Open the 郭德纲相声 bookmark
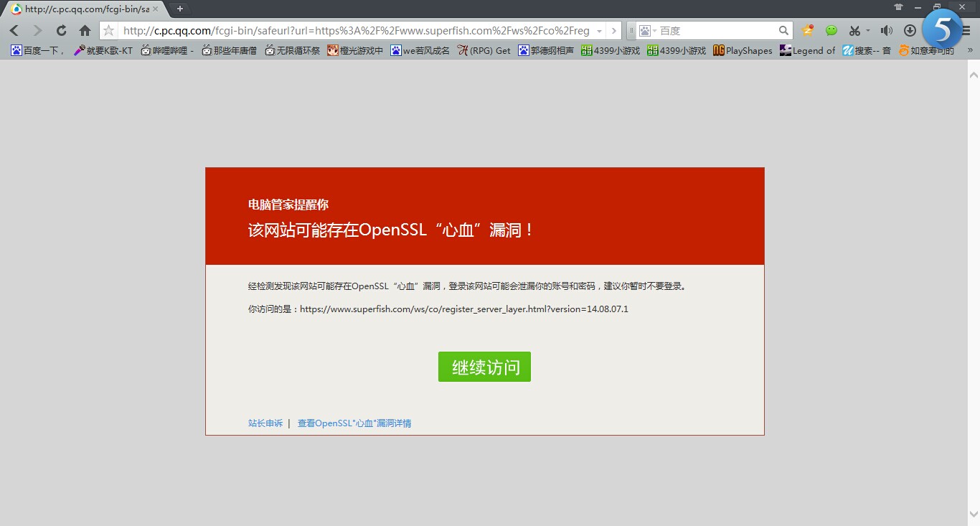Image resolution: width=980 pixels, height=526 pixels. tap(546, 50)
